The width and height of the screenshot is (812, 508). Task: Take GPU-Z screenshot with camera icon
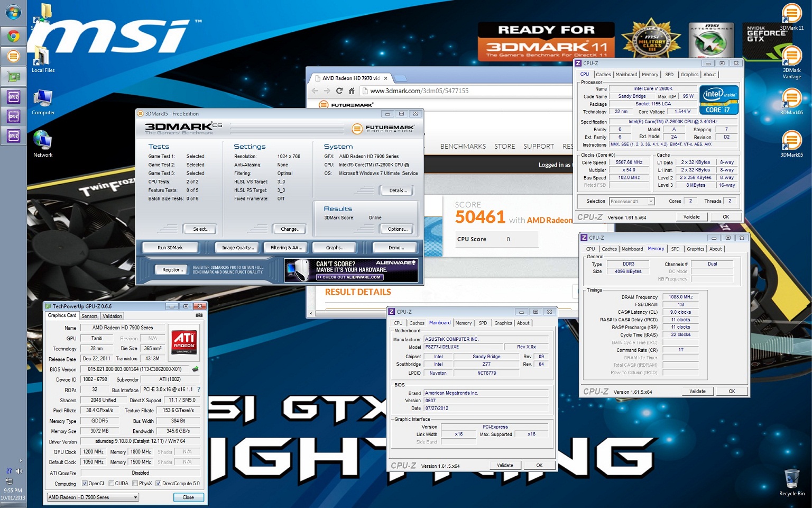point(199,315)
